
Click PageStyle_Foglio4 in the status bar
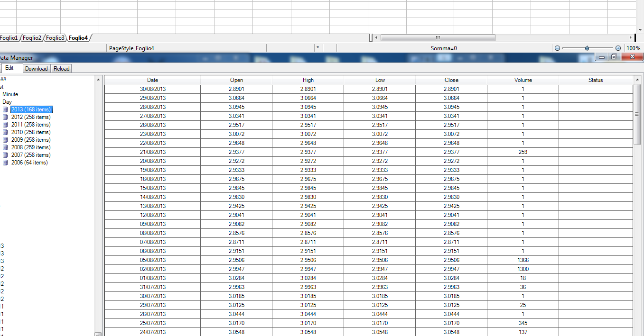click(x=131, y=48)
